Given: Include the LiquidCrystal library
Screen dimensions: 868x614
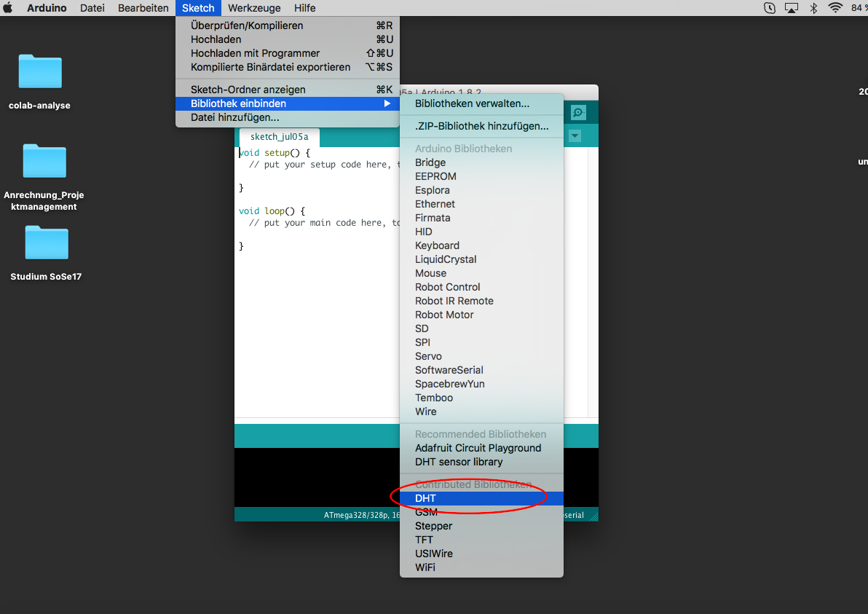Looking at the screenshot, I should coord(481,260).
